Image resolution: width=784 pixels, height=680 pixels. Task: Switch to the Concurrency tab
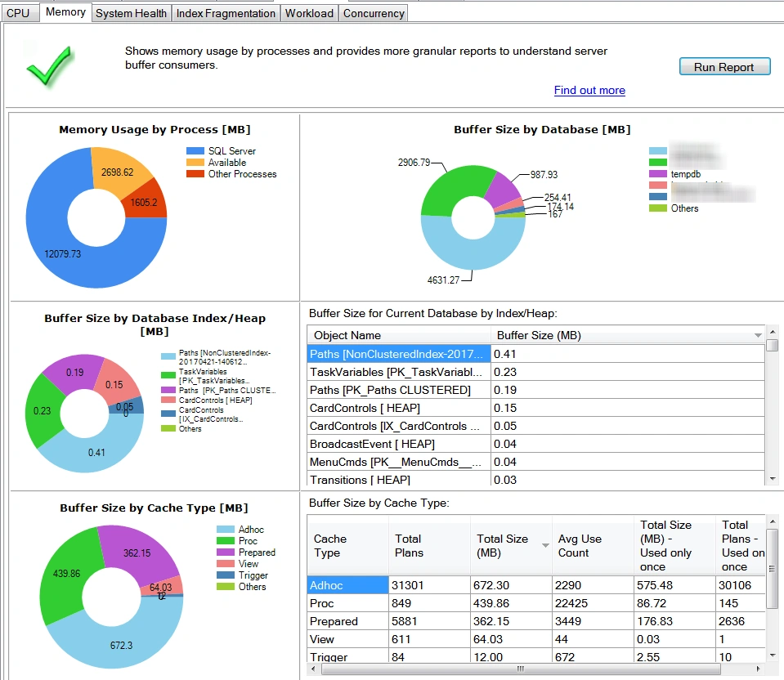(x=373, y=12)
